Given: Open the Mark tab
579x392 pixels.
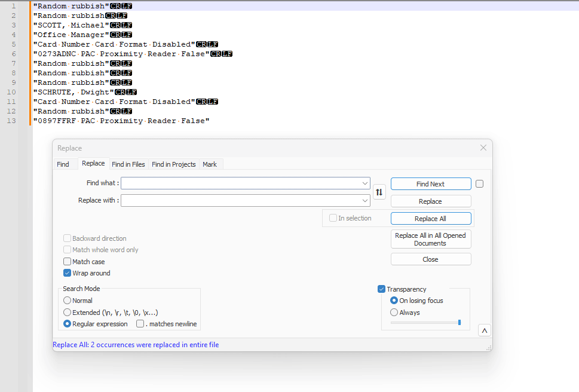Looking at the screenshot, I should [x=210, y=164].
